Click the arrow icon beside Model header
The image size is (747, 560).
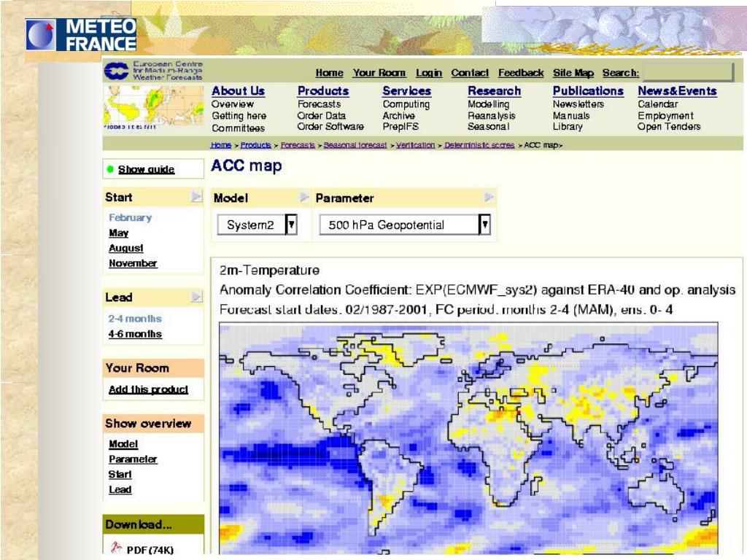[304, 197]
